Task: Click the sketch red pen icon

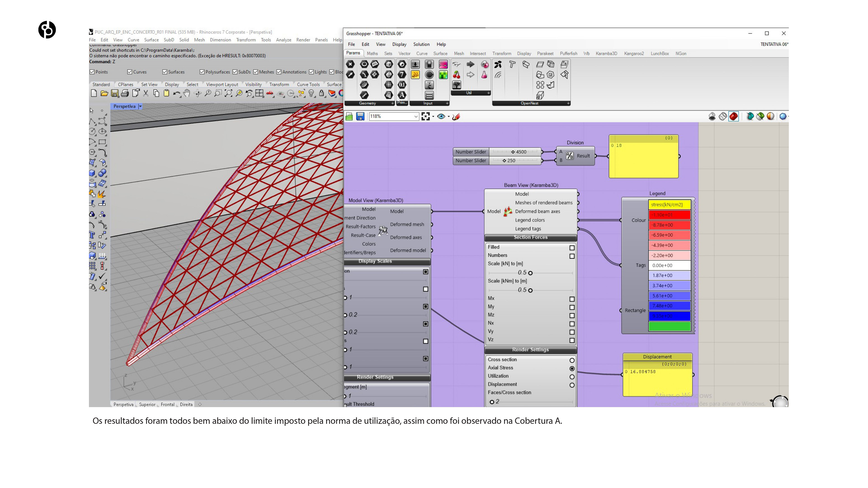Action: point(456,117)
